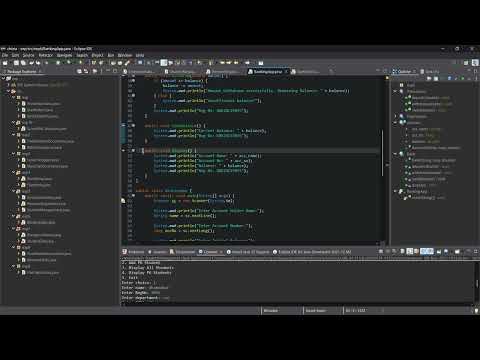Collapse the top project node in Package Explorer
Screen dimensions: 480x360
pyautogui.click(x=4, y=79)
